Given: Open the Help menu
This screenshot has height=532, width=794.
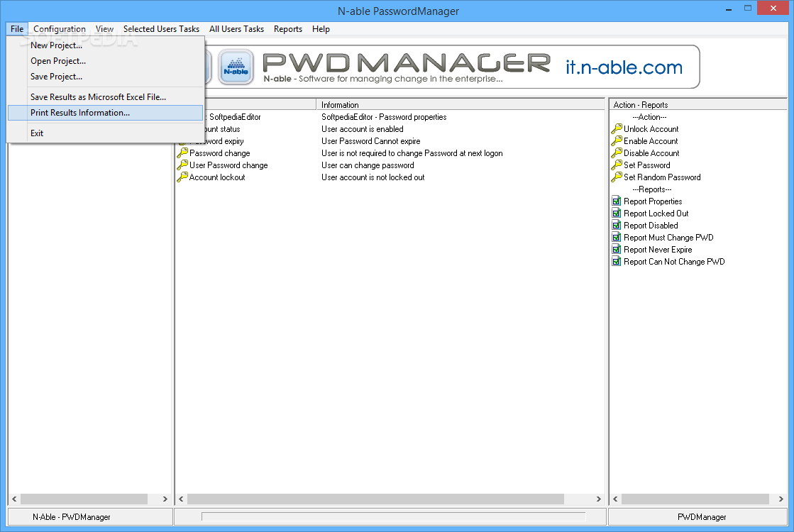Looking at the screenshot, I should 321,29.
